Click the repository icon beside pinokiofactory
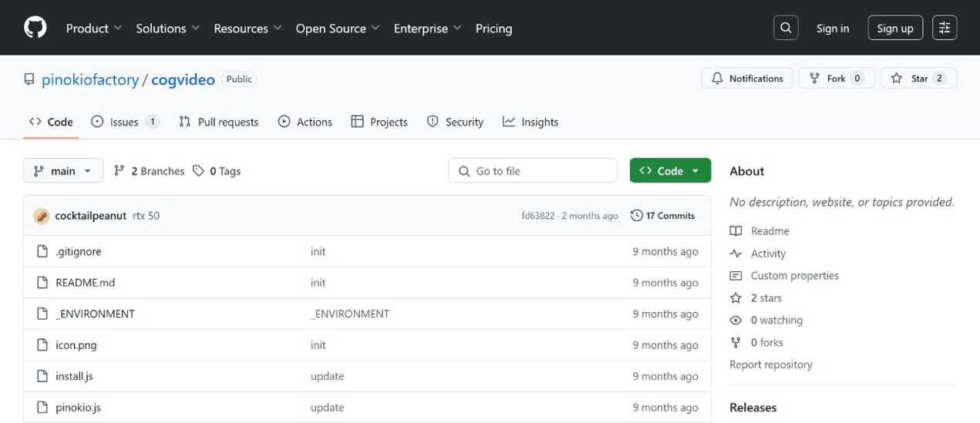 tap(29, 79)
